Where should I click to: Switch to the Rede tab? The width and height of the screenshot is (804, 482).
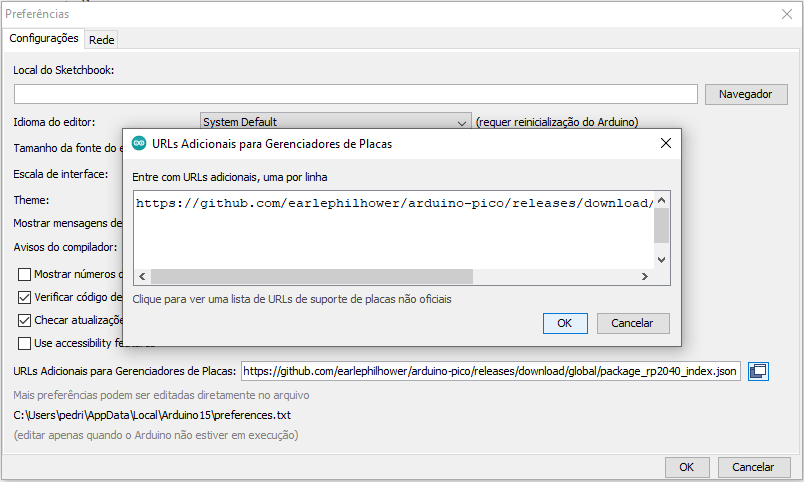click(x=102, y=39)
